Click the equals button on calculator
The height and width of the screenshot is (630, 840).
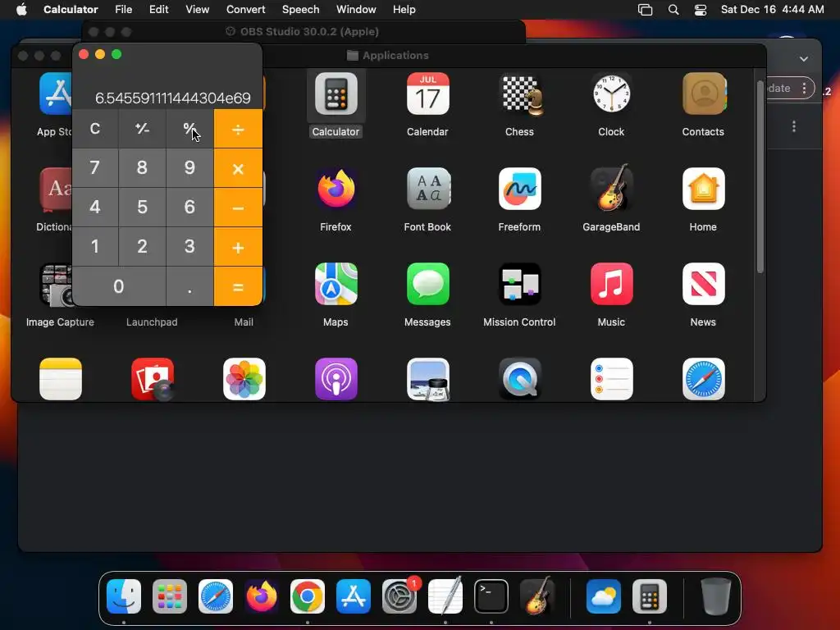[238, 286]
